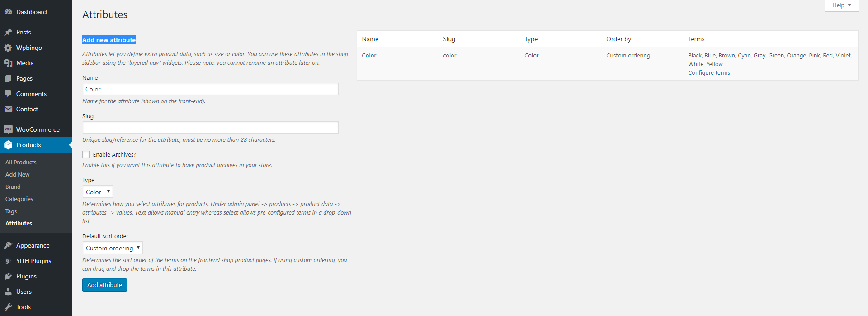Go to Posts menu label
Screen dimensions: 868x316
(x=24, y=32)
